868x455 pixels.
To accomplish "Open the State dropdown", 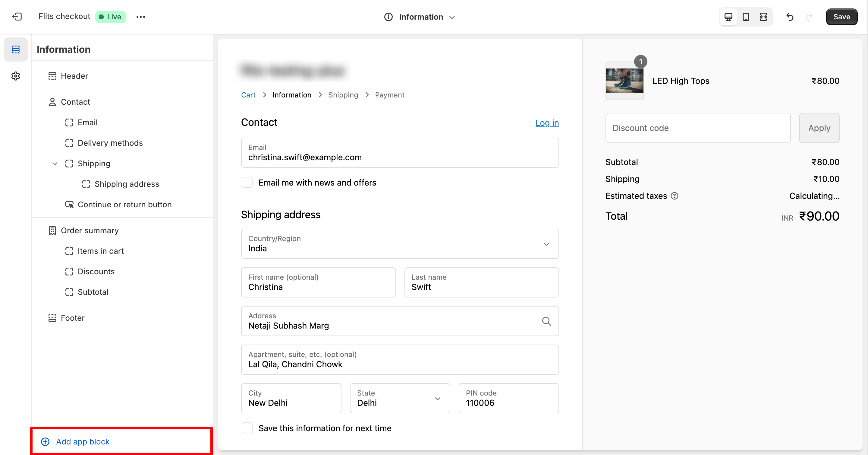I will [x=400, y=398].
